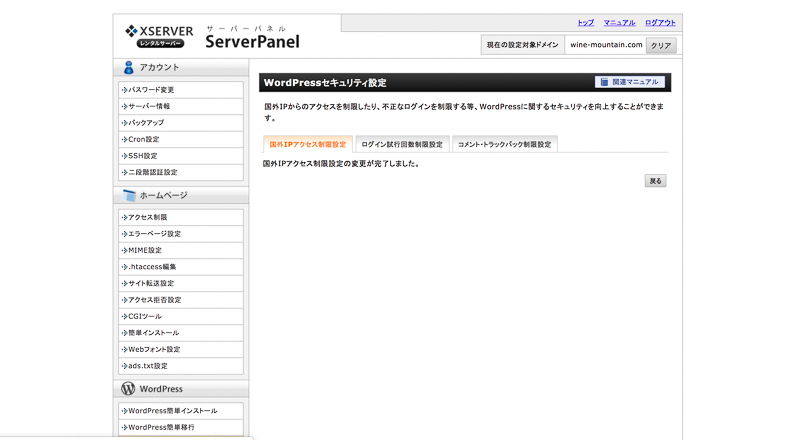Open WordPress簡単インストール in the sidebar
The height and width of the screenshot is (440, 799).
click(181, 411)
